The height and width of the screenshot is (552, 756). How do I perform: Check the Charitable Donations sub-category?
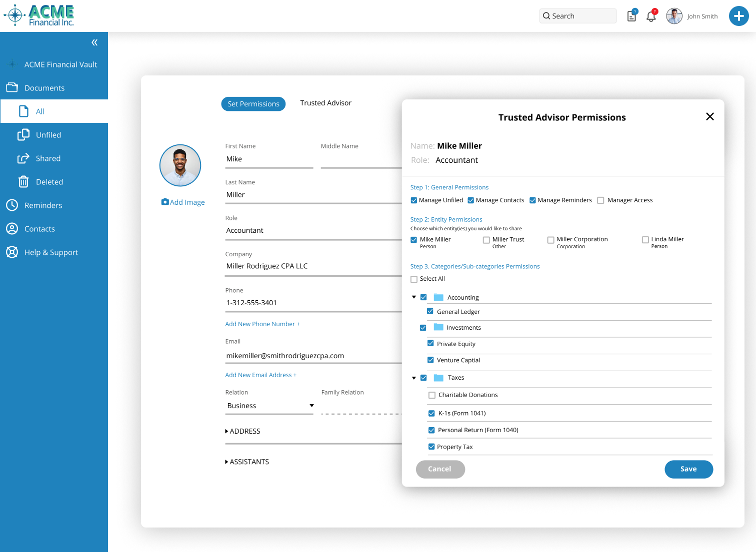pos(431,395)
